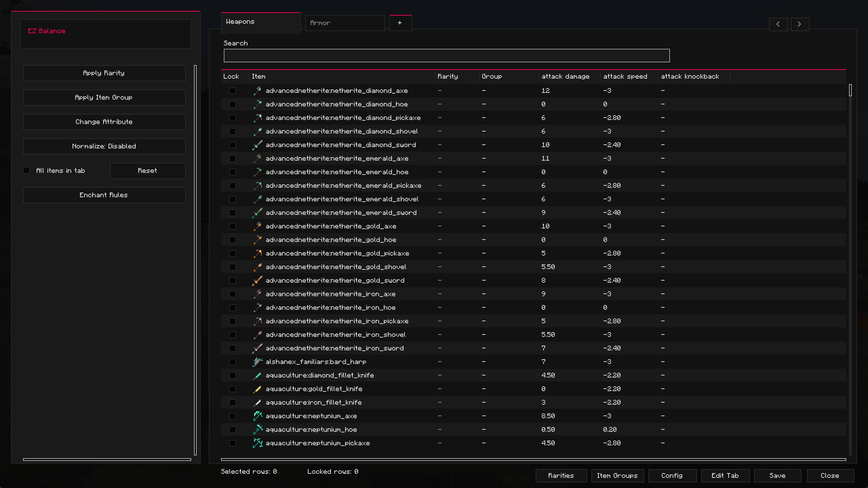Click the netherite_emerald_shovel item icon

coord(258,199)
